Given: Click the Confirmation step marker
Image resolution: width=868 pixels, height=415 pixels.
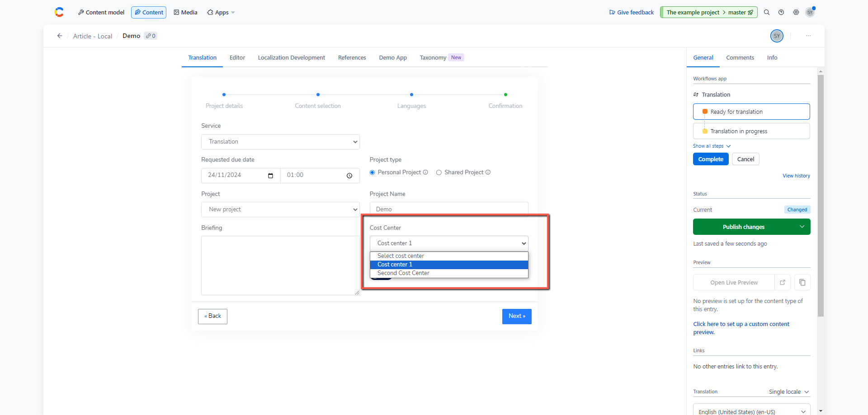Looking at the screenshot, I should [x=505, y=95].
